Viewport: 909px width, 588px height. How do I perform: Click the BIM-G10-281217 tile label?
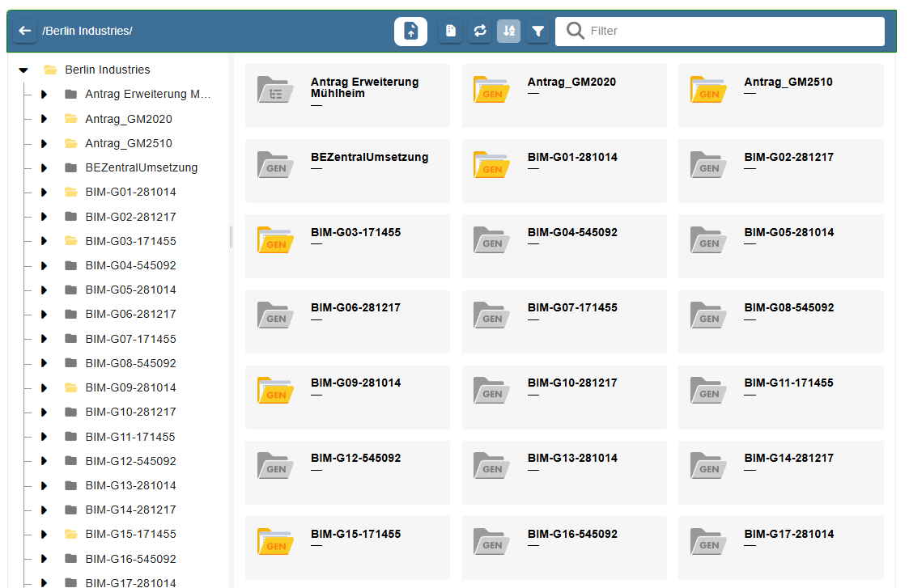(571, 383)
